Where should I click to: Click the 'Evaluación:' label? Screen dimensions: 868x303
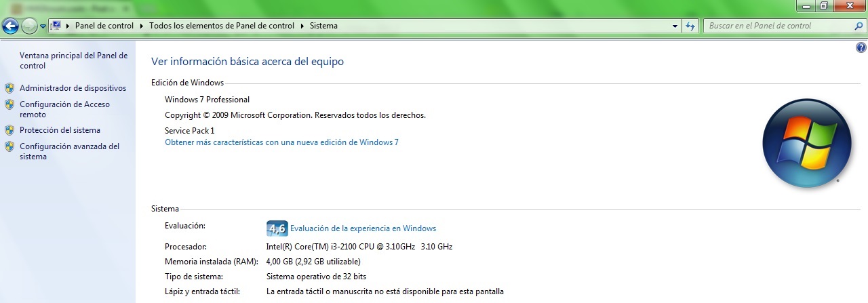pyautogui.click(x=185, y=225)
